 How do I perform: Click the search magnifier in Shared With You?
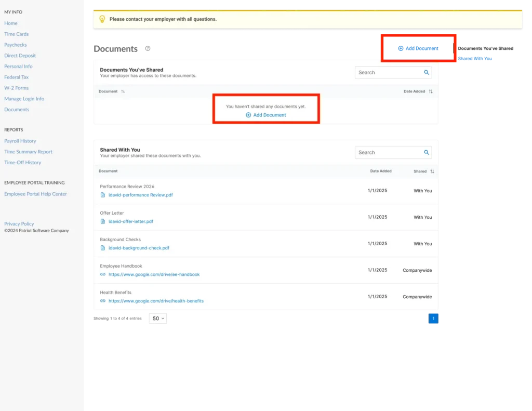[x=427, y=152]
